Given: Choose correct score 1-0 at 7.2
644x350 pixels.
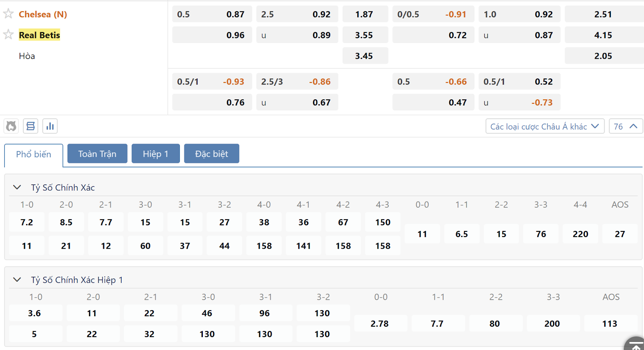Looking at the screenshot, I should pyautogui.click(x=27, y=222).
